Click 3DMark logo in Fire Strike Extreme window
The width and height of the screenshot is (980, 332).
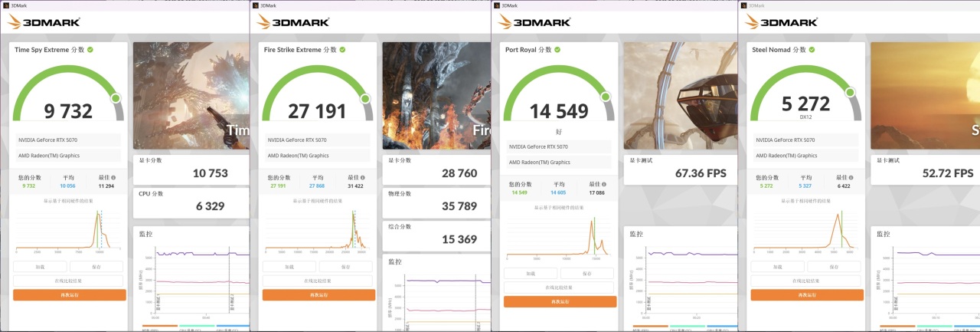click(x=292, y=22)
